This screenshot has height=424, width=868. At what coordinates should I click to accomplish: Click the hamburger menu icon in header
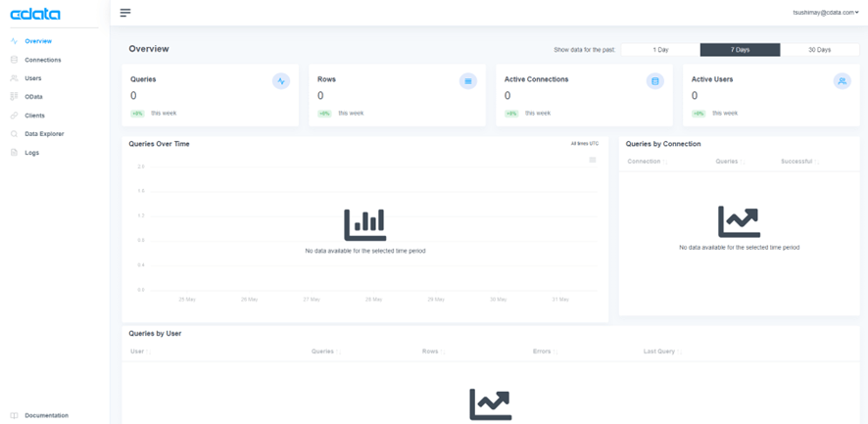click(x=125, y=13)
